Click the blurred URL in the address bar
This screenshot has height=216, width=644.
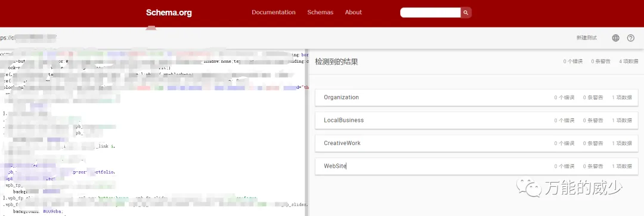28,38
